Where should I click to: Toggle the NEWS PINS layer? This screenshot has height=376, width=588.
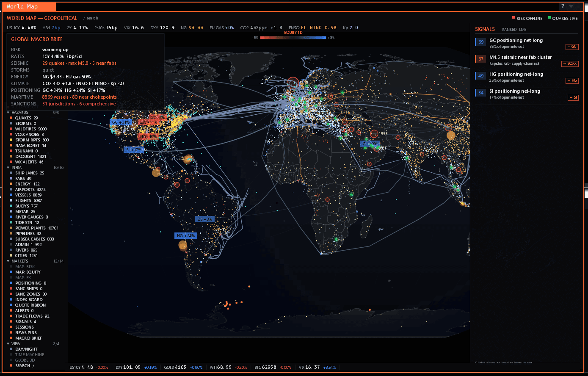(x=23, y=332)
